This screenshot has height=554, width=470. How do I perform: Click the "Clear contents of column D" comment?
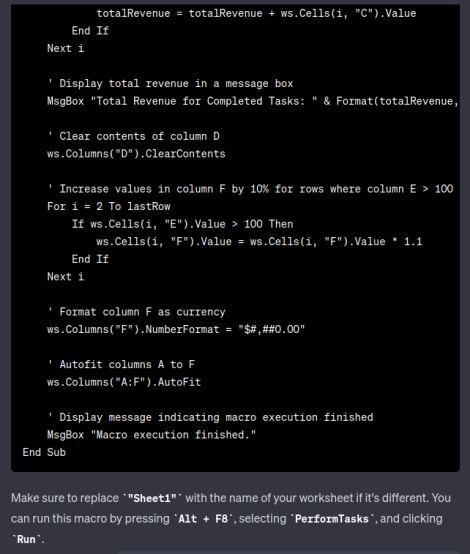click(x=133, y=136)
